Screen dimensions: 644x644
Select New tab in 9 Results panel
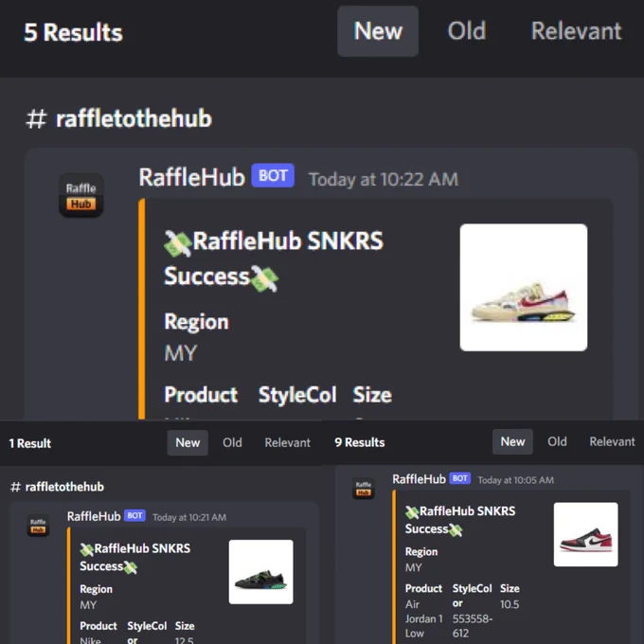pos(512,441)
